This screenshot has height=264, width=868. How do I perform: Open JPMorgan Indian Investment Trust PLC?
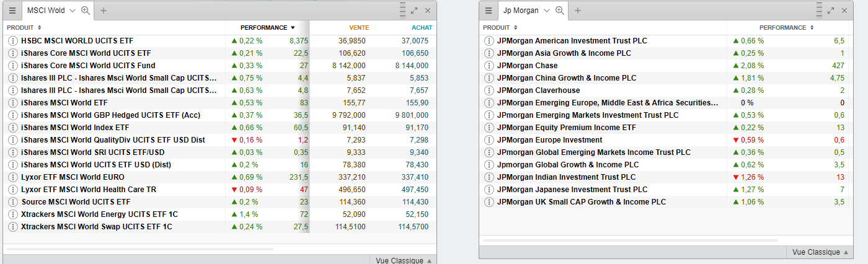566,177
